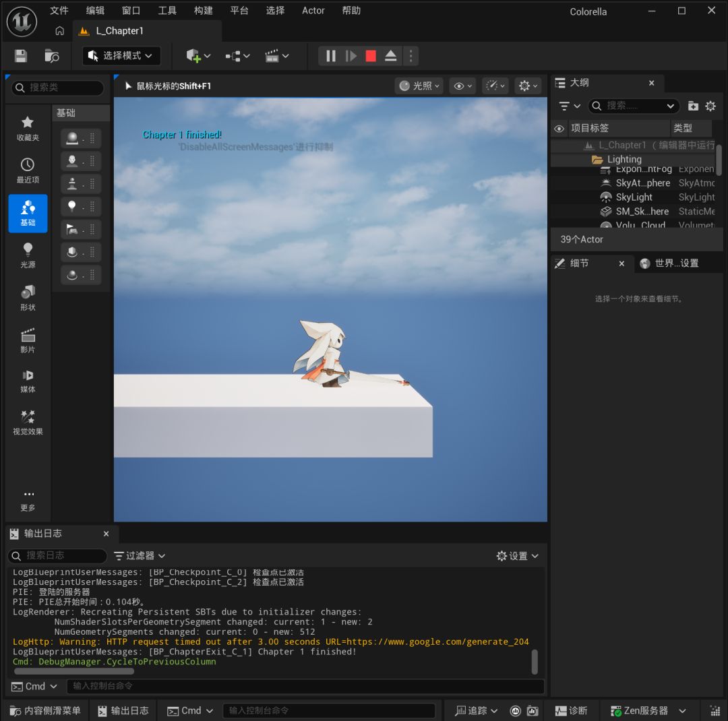Screen dimensions: 728x721
Task: Open the viewport gear settings dropdown
Action: [x=528, y=86]
